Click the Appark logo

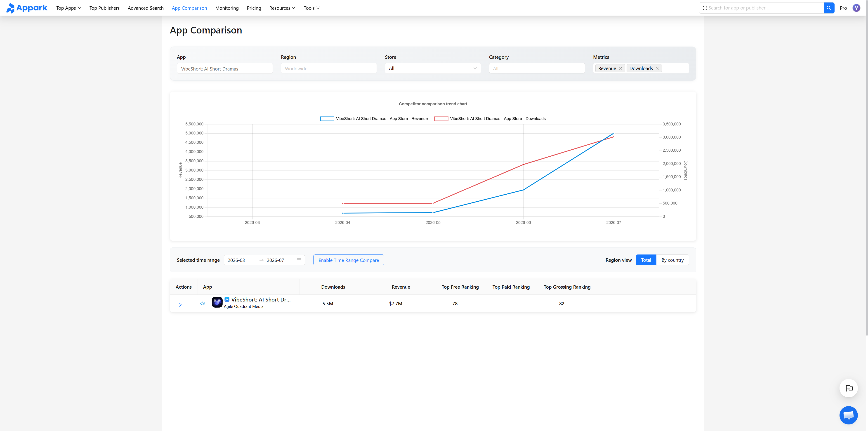(x=27, y=8)
